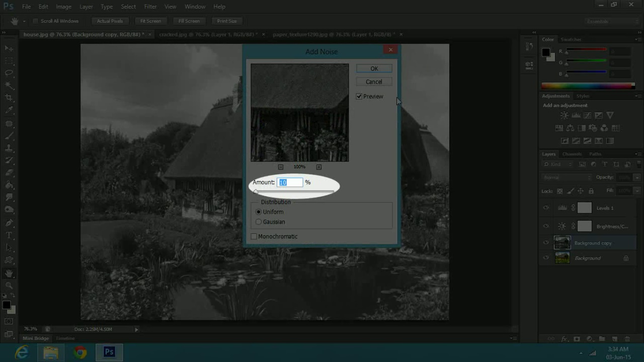Open the Adjustments panel options menu
Image resolution: width=644 pixels, height=362 pixels.
[x=637, y=96]
